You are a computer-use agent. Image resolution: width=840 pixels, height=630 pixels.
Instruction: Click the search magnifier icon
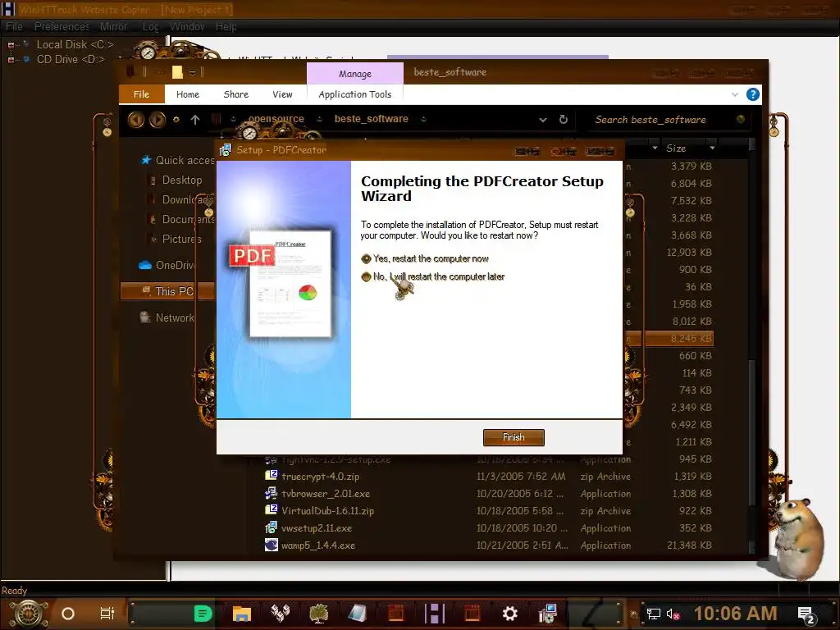(741, 120)
